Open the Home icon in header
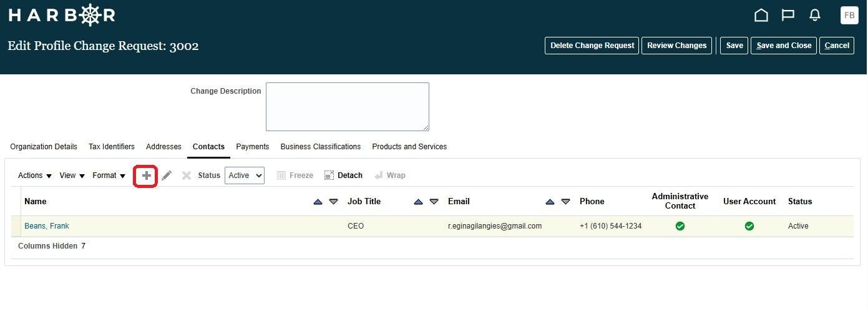The width and height of the screenshot is (868, 311). (761, 16)
